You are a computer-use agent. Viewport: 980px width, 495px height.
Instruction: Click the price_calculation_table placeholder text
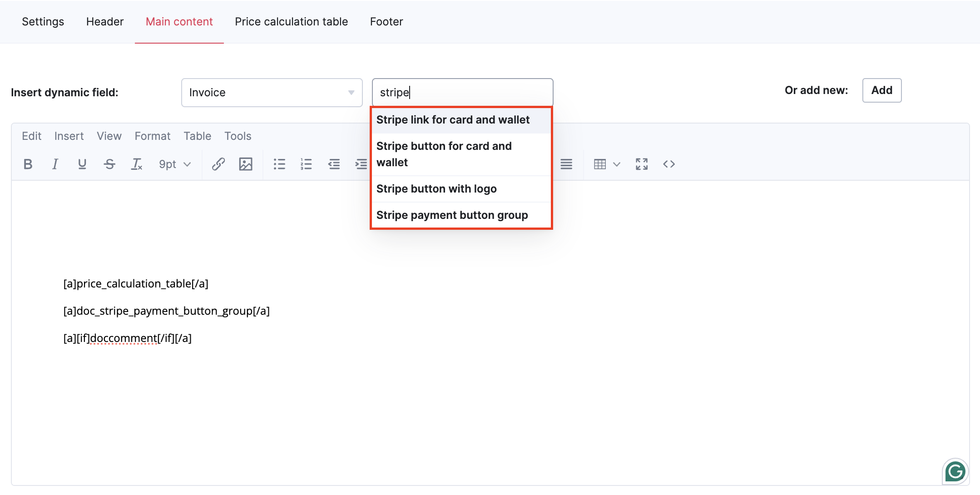tap(136, 284)
